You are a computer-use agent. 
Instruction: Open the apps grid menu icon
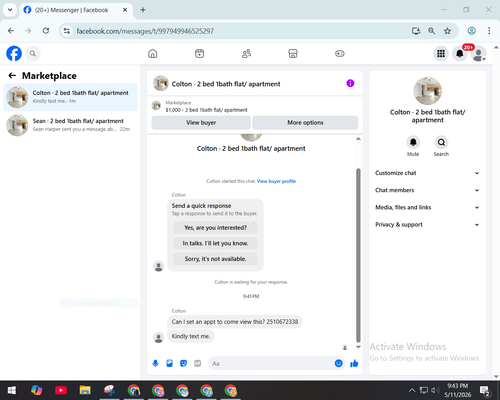(441, 53)
